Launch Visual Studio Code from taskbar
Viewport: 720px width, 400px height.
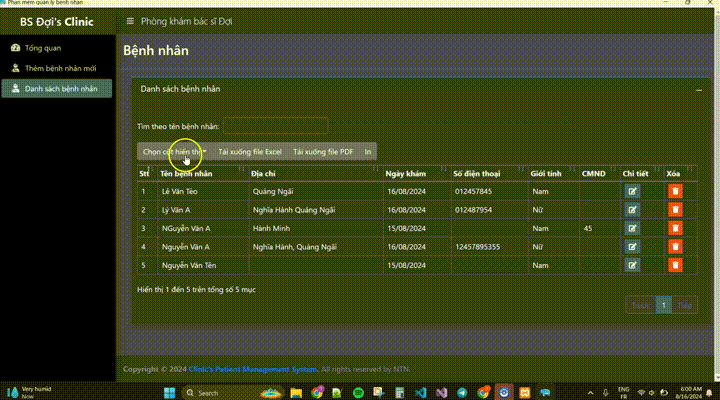[x=421, y=393]
